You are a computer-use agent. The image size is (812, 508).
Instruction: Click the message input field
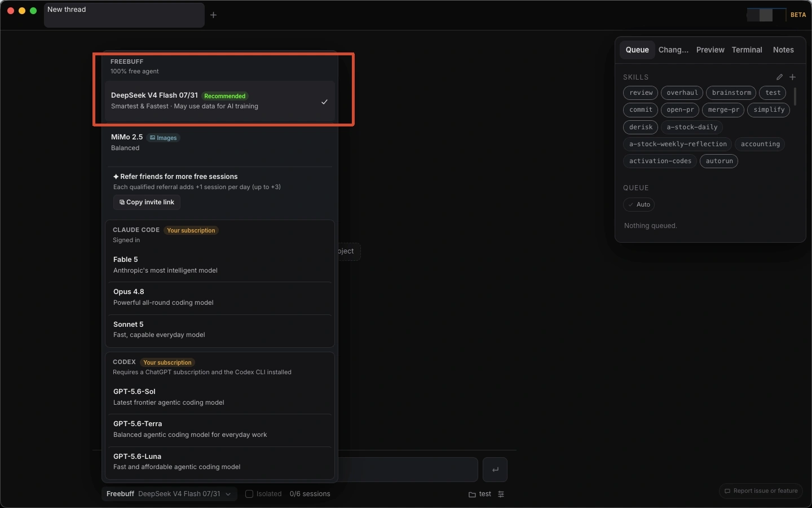point(408,470)
